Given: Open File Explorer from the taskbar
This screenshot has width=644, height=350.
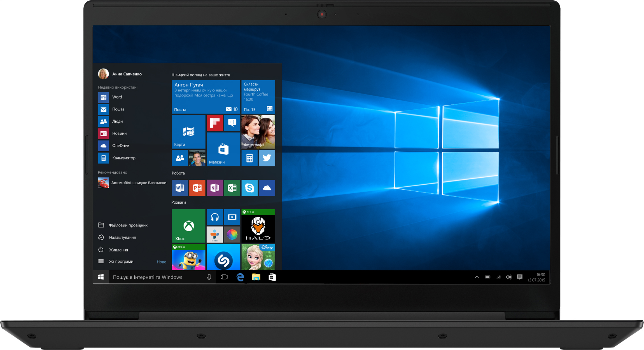Looking at the screenshot, I should [x=256, y=277].
